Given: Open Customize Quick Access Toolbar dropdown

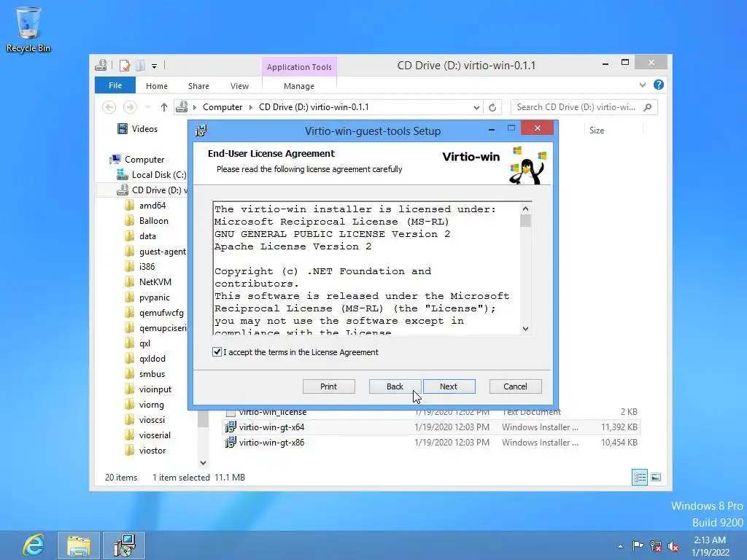Looking at the screenshot, I should tap(154, 66).
